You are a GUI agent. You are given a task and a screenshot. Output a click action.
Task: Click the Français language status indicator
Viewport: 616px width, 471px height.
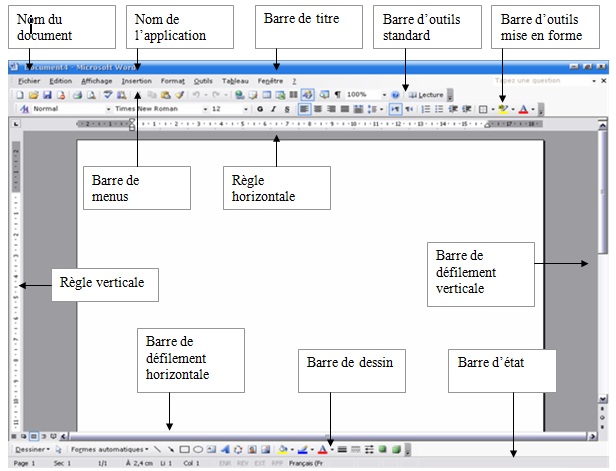click(x=306, y=463)
